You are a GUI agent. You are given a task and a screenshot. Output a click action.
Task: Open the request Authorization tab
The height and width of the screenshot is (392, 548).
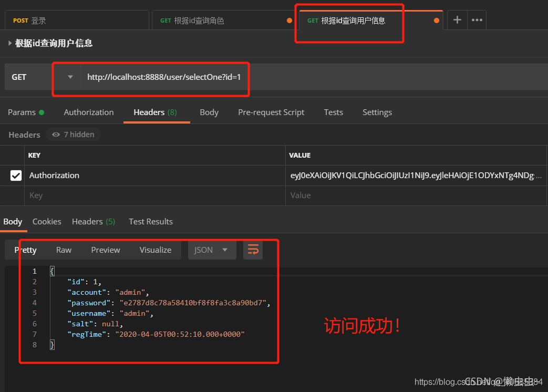(x=89, y=112)
